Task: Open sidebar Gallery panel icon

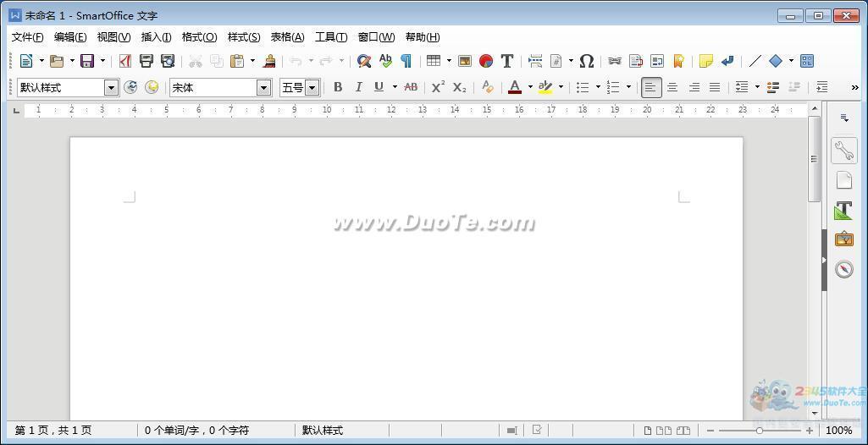Action: pos(844,239)
